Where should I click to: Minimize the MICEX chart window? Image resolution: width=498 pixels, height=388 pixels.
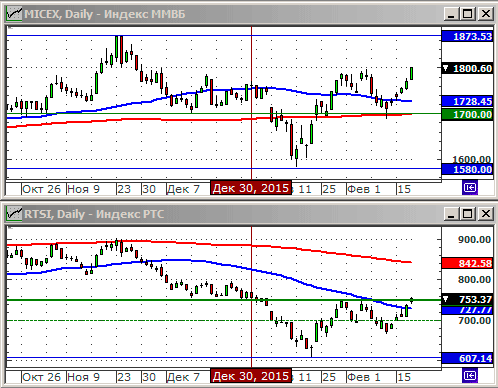click(x=451, y=14)
